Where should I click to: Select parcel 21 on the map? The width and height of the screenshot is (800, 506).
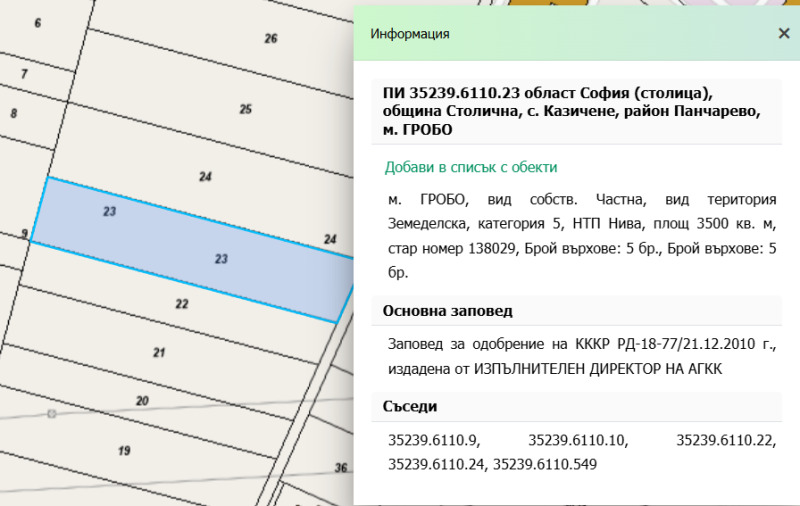pyautogui.click(x=158, y=352)
